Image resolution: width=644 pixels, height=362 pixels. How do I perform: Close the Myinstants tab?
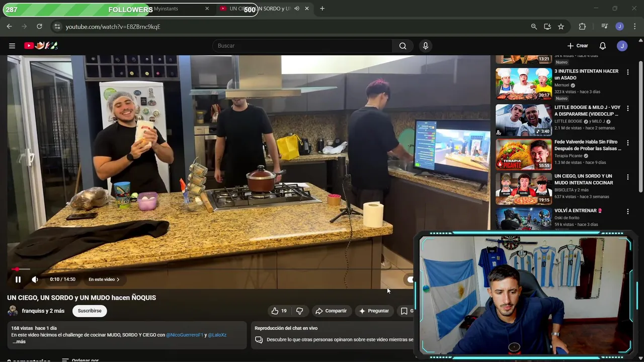coord(207,9)
